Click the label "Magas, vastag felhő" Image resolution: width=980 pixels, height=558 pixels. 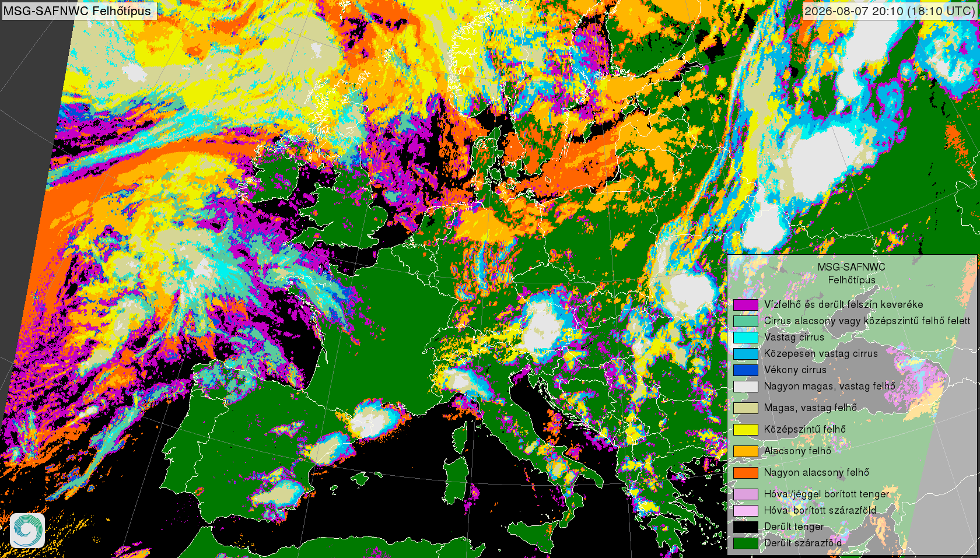click(810, 408)
